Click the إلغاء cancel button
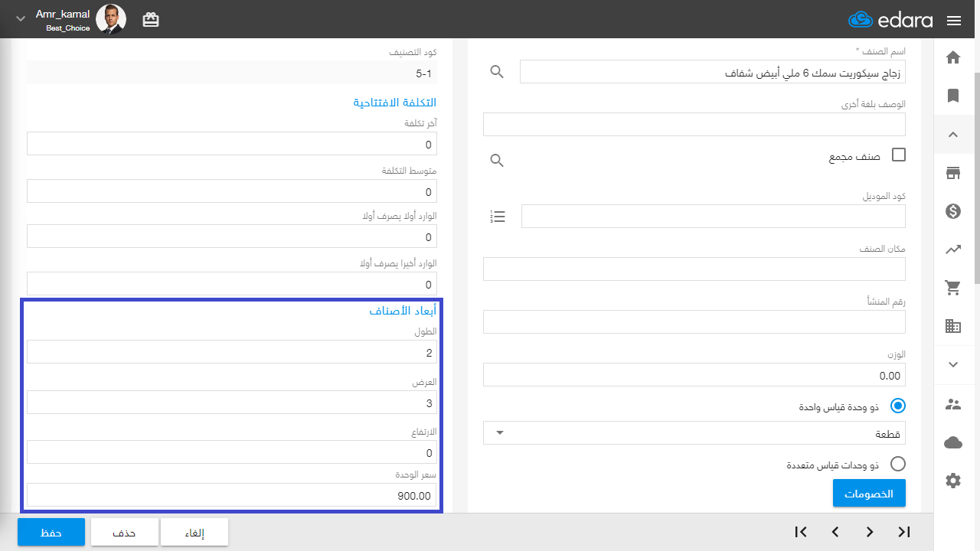980x551 pixels. (x=194, y=532)
